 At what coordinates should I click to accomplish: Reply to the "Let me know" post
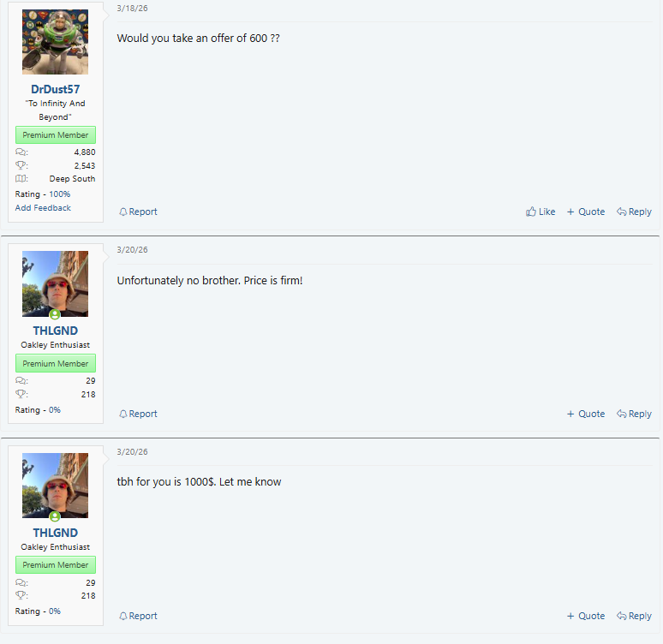tap(634, 616)
